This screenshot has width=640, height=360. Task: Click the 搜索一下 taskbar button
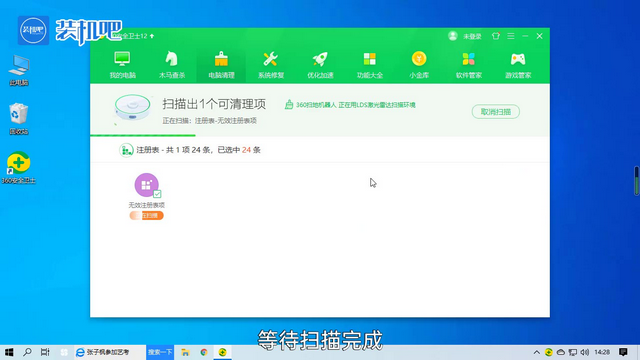click(160, 352)
